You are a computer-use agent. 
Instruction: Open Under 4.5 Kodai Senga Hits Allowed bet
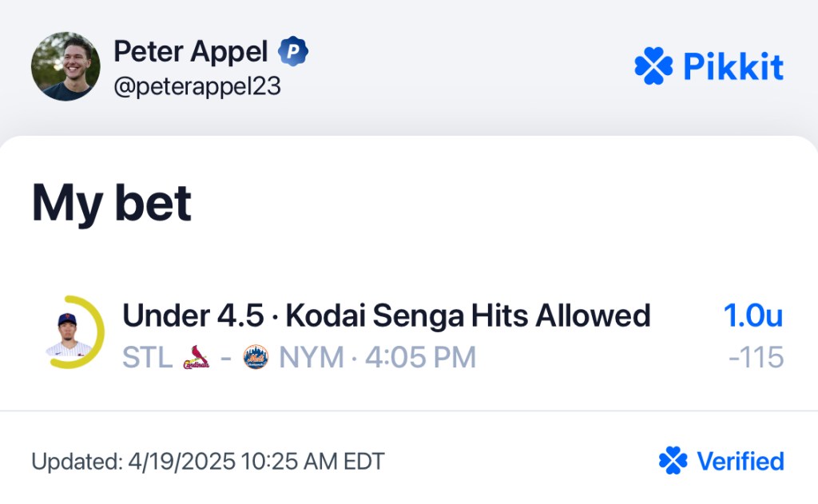pyautogui.click(x=386, y=315)
